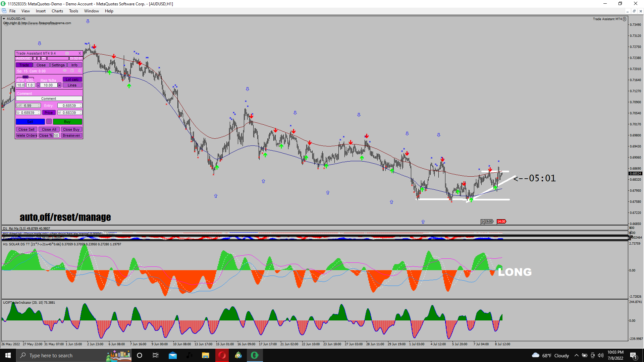Adjust the Entry price spinner arrows
644x362 pixels.
(80, 106)
